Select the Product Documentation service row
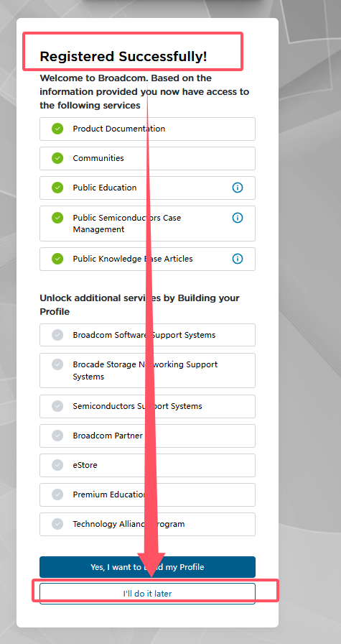The height and width of the screenshot is (644, 341). (147, 129)
